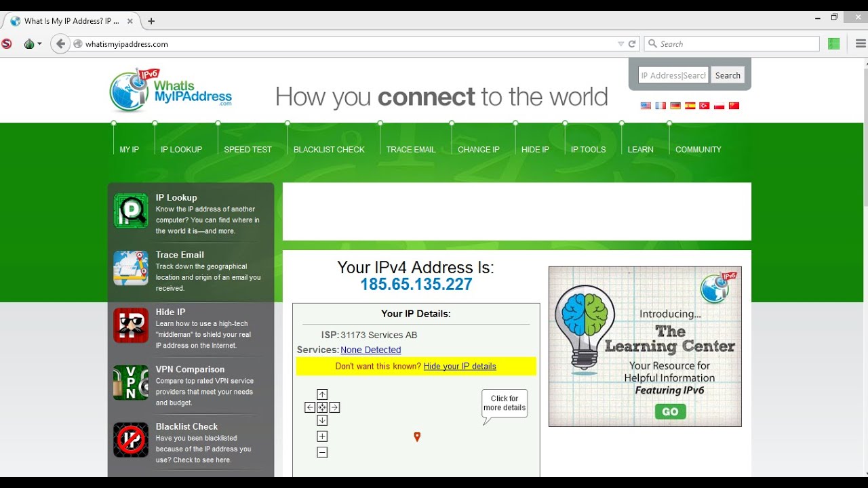
Task: Open the Hide IP sidebar heading
Action: pos(170,312)
